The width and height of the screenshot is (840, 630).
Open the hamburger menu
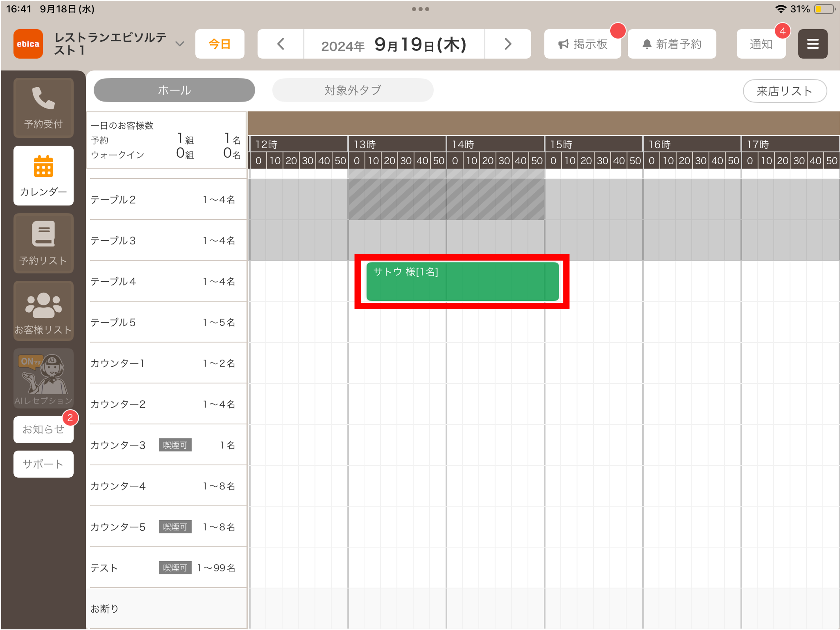(812, 44)
